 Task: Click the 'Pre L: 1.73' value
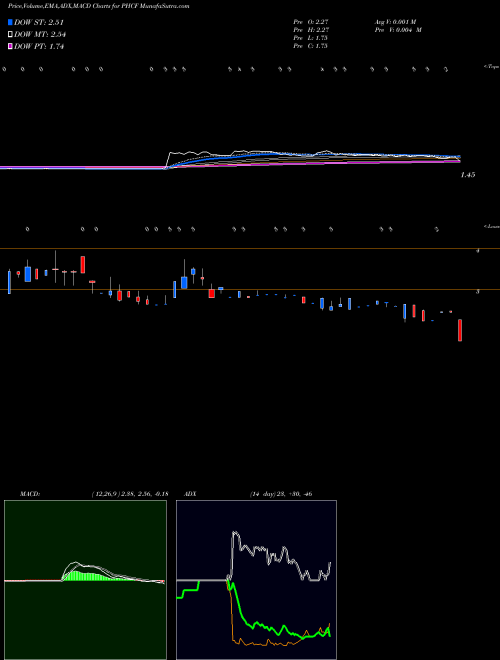pyautogui.click(x=311, y=38)
